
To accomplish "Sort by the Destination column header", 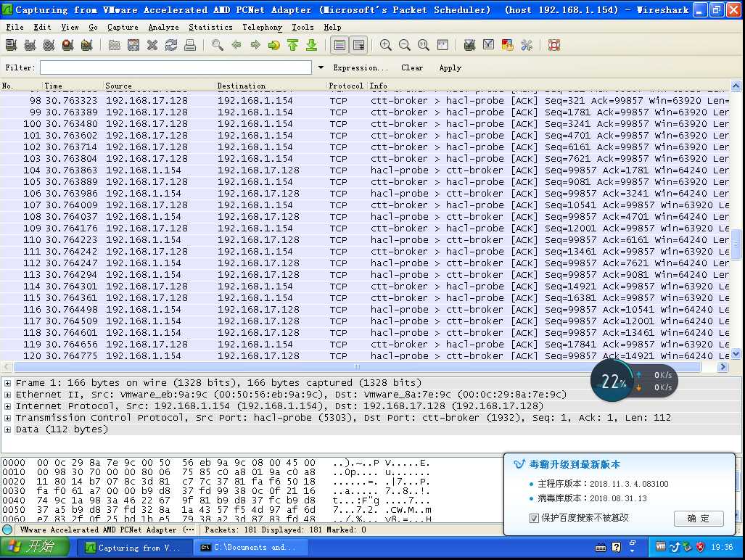I will (270, 86).
